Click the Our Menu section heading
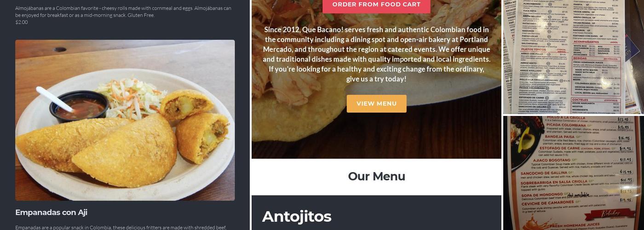Screen dimensions: 644x230 click(x=376, y=176)
